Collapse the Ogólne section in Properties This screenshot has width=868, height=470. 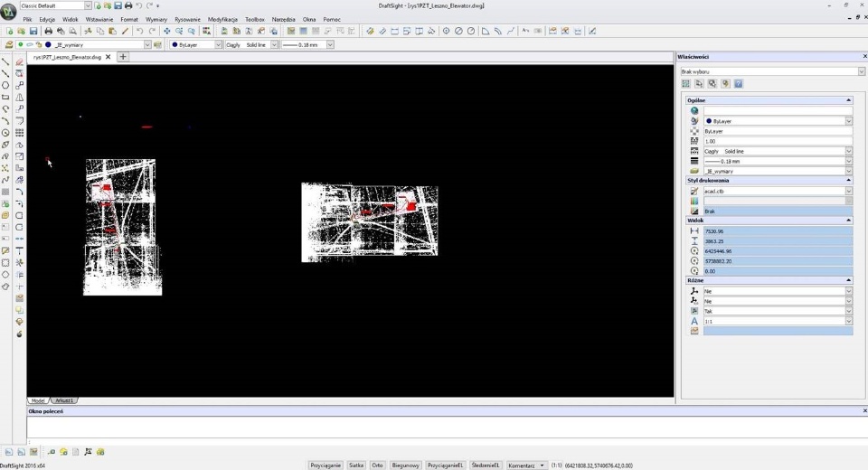point(848,100)
